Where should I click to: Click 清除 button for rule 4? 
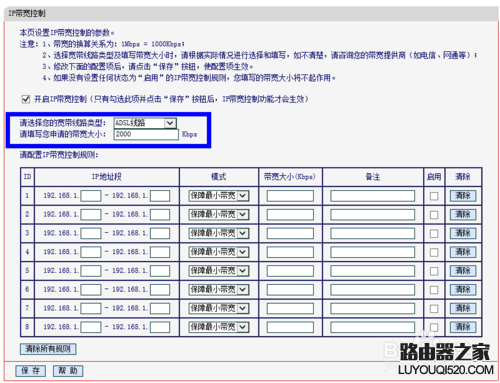click(x=463, y=252)
